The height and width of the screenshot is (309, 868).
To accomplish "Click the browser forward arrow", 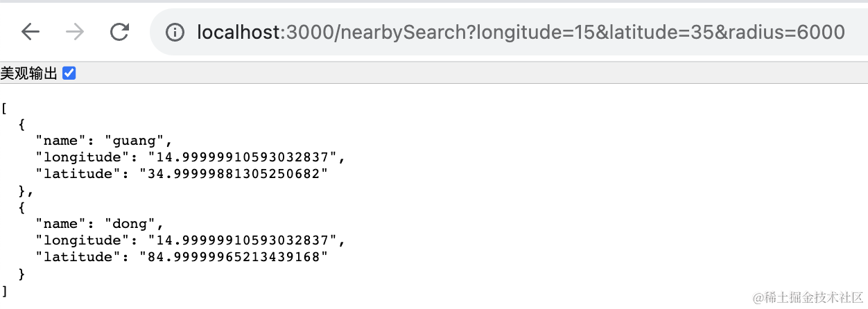I will pyautogui.click(x=74, y=32).
